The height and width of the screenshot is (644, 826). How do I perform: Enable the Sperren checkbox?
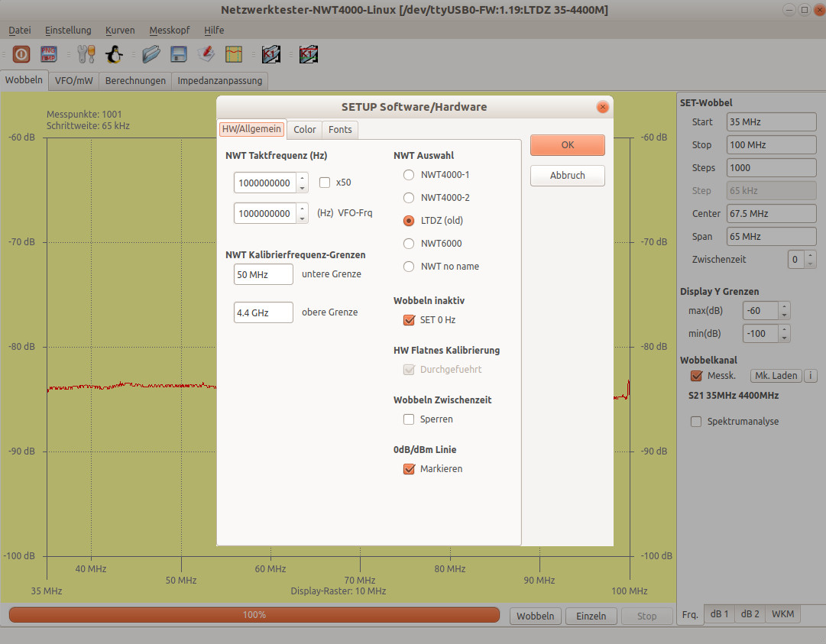409,419
